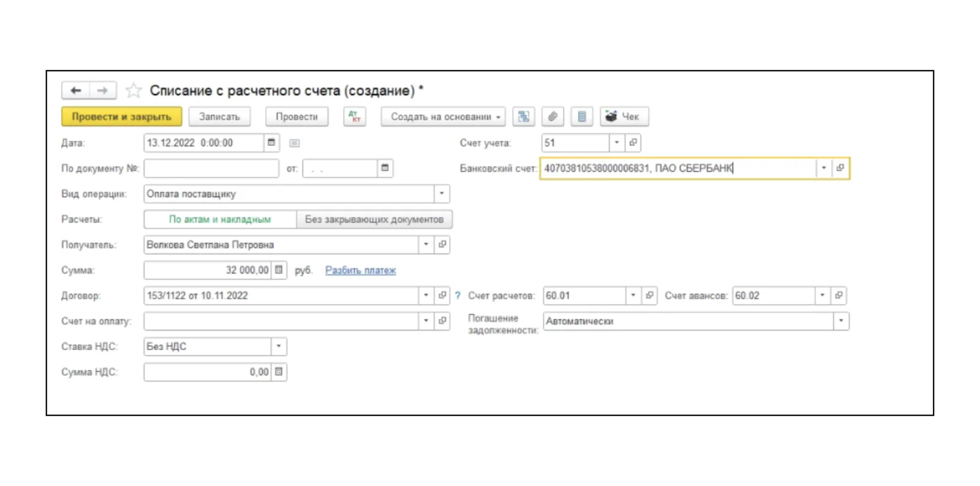The image size is (980, 486).
Task: Click the back navigation arrow
Action: 75,91
